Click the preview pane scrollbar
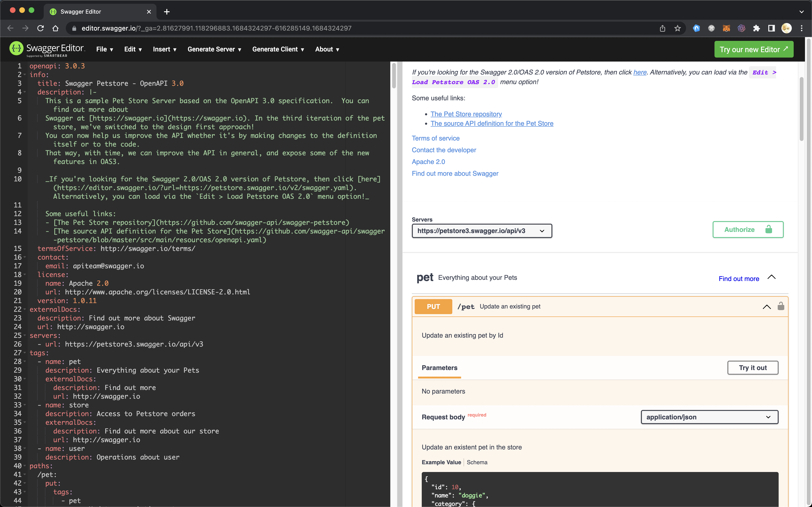The image size is (812, 507). 801,109
